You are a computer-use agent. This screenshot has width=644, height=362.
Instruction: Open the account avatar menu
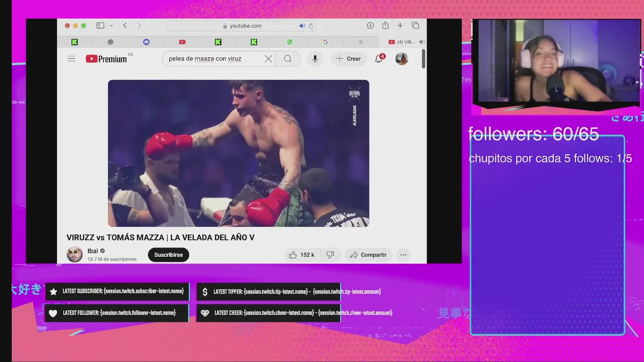point(401,59)
